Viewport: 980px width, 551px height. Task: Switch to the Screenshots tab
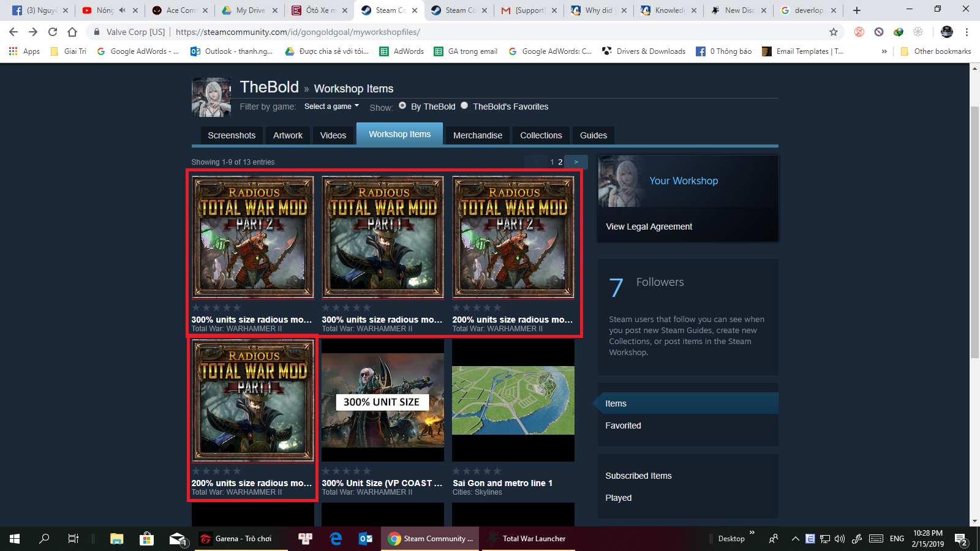coord(232,135)
